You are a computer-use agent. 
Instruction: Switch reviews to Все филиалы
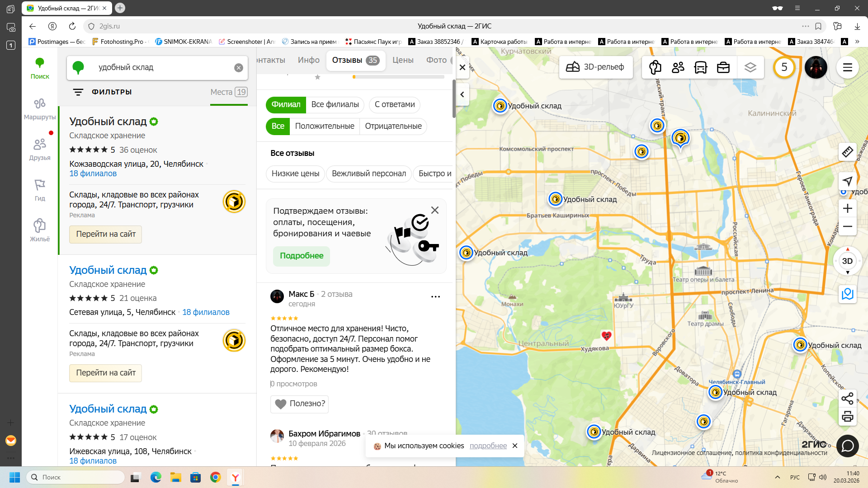335,104
